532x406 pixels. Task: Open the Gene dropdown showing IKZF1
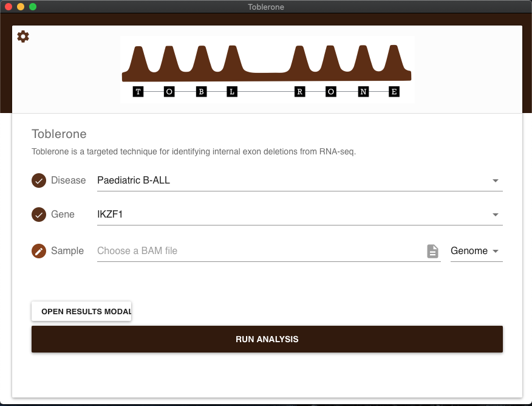(x=300, y=215)
